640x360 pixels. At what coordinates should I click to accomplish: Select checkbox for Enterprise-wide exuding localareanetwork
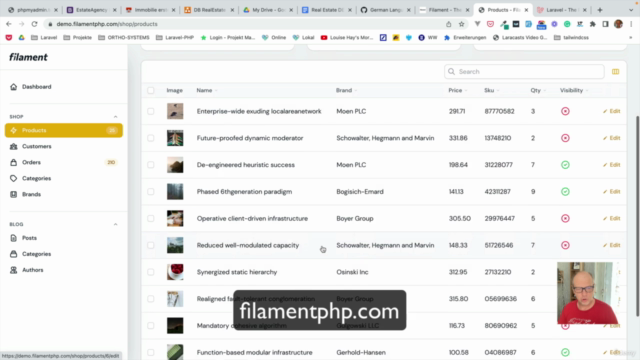click(151, 111)
